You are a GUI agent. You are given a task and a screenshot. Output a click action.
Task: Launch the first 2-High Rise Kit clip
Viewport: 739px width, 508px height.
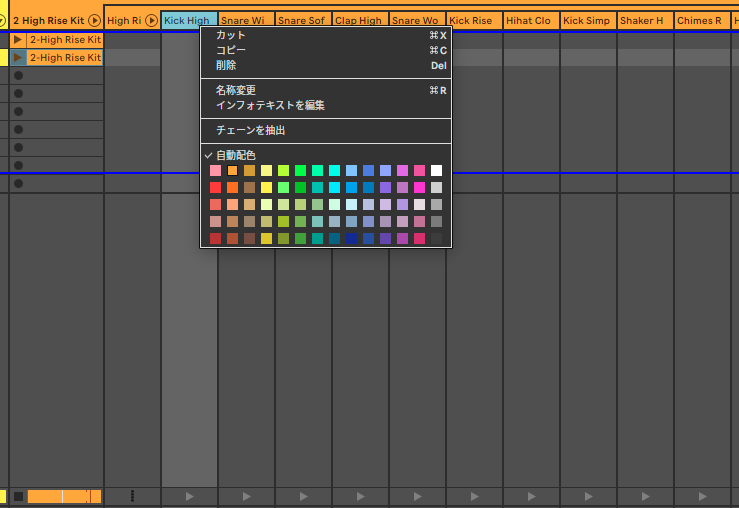[x=18, y=40]
